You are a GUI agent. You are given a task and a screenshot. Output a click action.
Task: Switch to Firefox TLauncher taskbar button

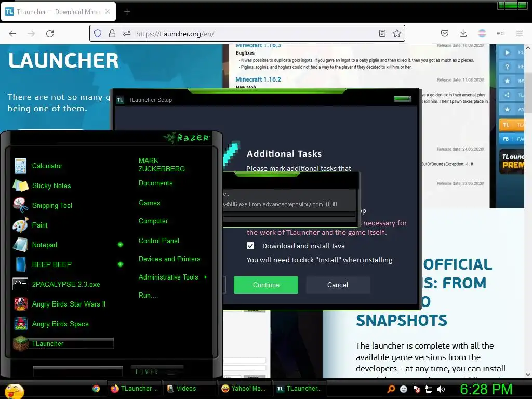tap(135, 389)
